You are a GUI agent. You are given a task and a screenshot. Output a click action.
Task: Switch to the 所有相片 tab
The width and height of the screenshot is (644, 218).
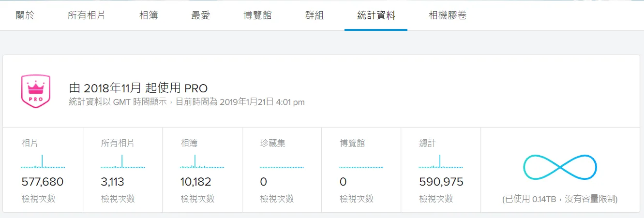coord(86,15)
